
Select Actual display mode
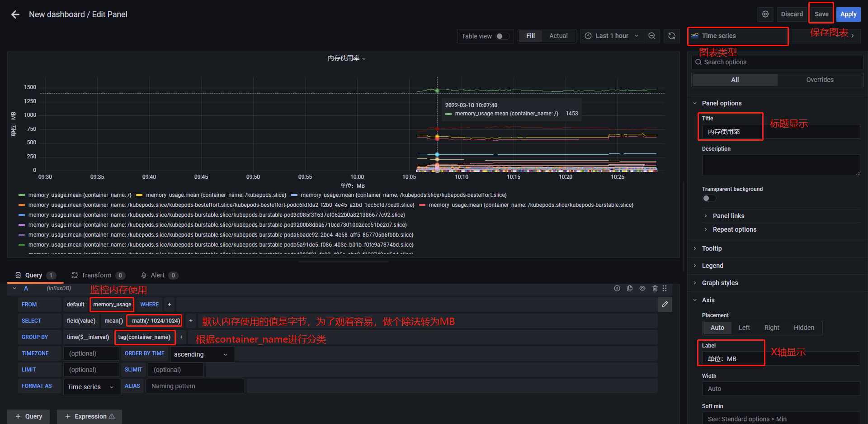pos(558,36)
